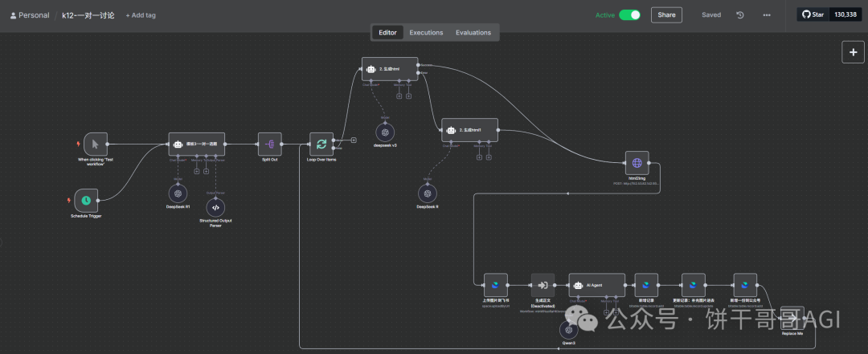Add Tool to AI Agent node
Screen dimensions: 868x354
tap(616, 312)
